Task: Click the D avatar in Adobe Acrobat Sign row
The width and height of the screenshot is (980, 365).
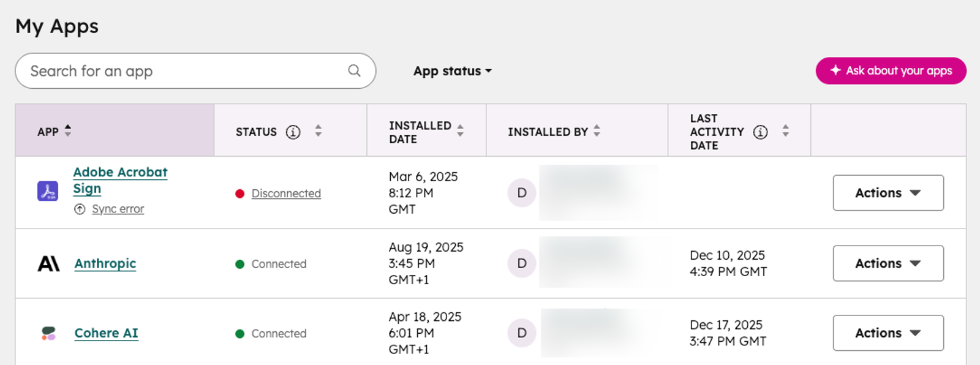Action: (x=522, y=193)
